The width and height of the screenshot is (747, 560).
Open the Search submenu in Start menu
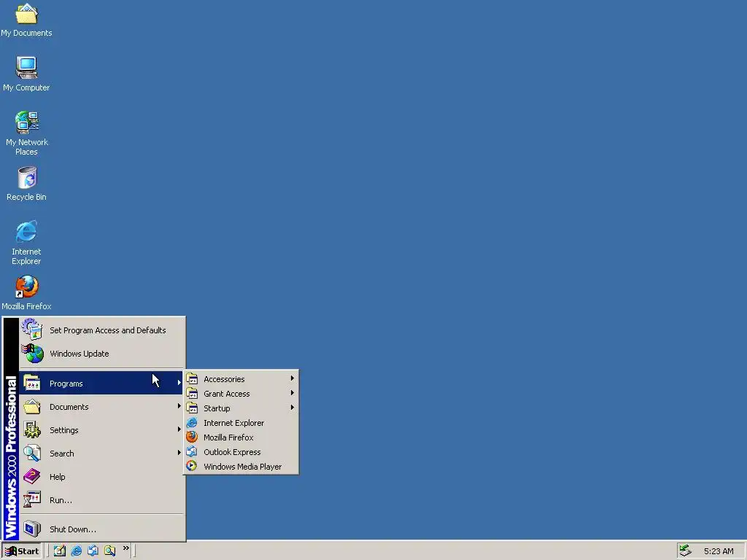pyautogui.click(x=102, y=454)
